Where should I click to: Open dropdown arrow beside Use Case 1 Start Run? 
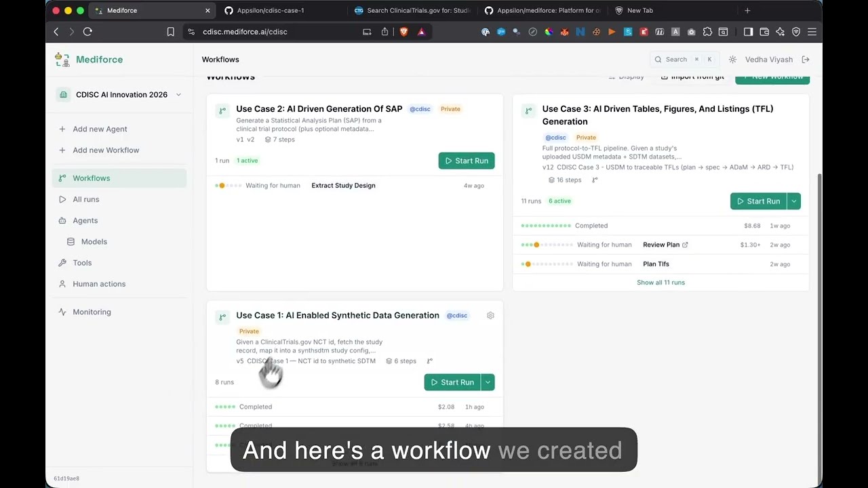coord(488,382)
